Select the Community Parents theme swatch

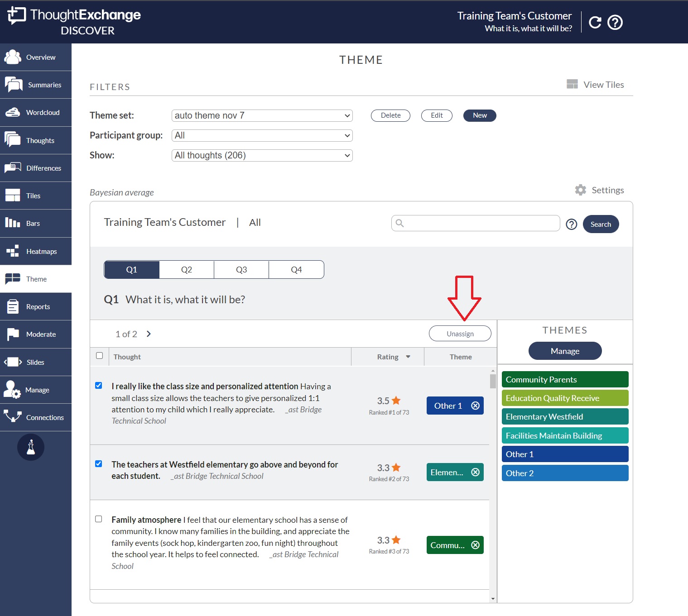point(565,379)
